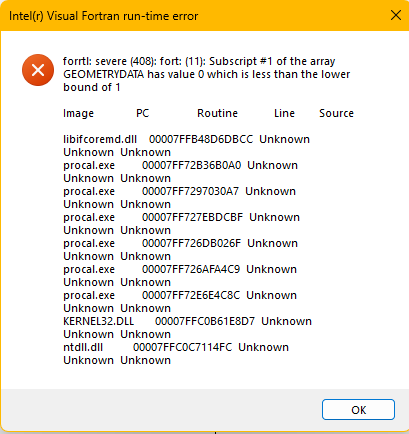The width and height of the screenshot is (409, 434).
Task: Click the 'forrtl: severe (408)' error message
Action: point(206,74)
